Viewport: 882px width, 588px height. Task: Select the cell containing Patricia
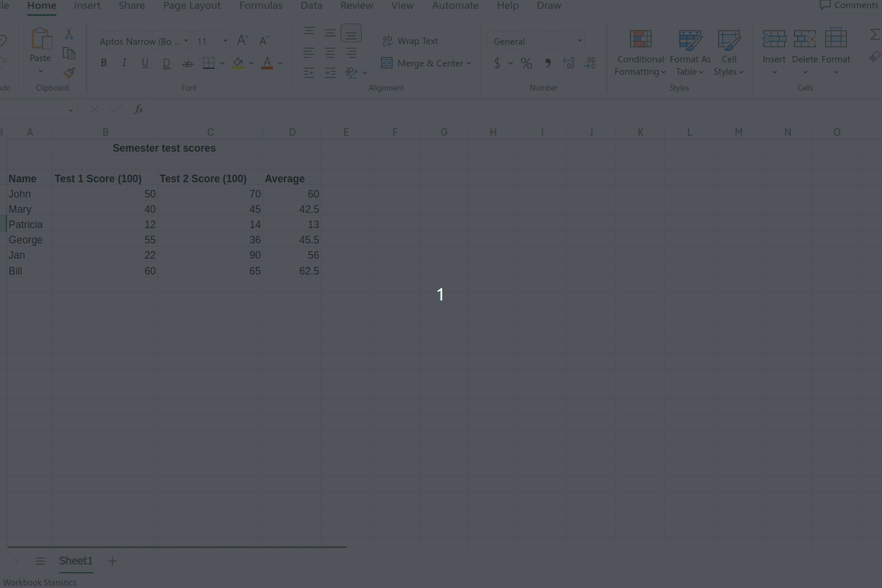point(26,225)
